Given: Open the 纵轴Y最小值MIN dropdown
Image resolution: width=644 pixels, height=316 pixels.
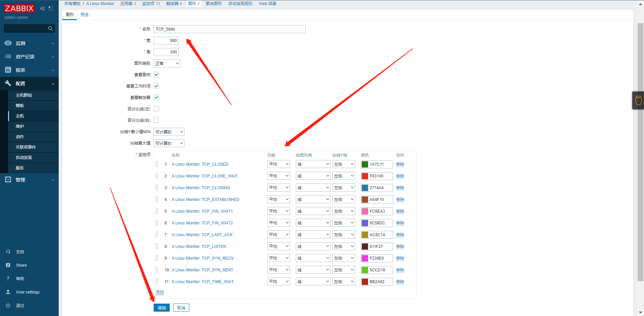Looking at the screenshot, I should click(x=169, y=132).
